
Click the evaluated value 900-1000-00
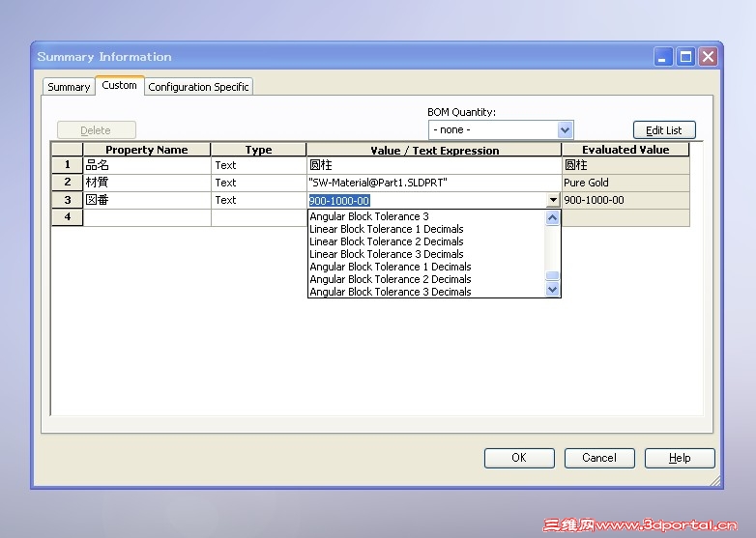pos(625,200)
